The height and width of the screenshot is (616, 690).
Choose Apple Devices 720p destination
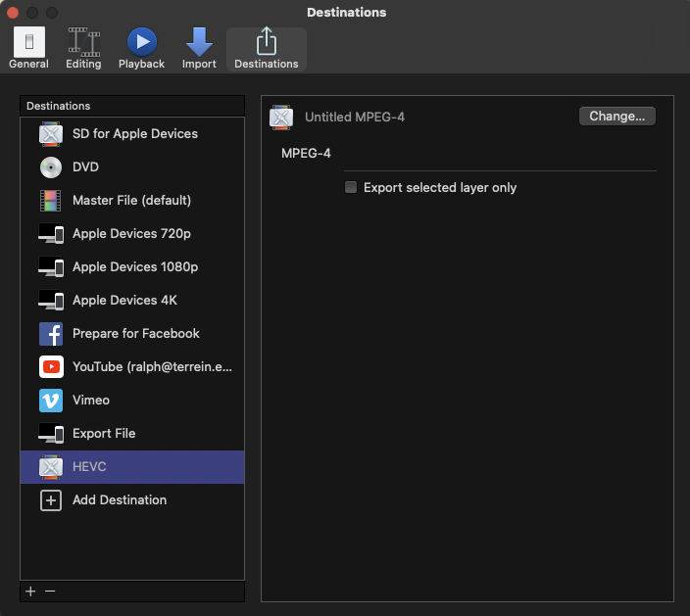131,234
